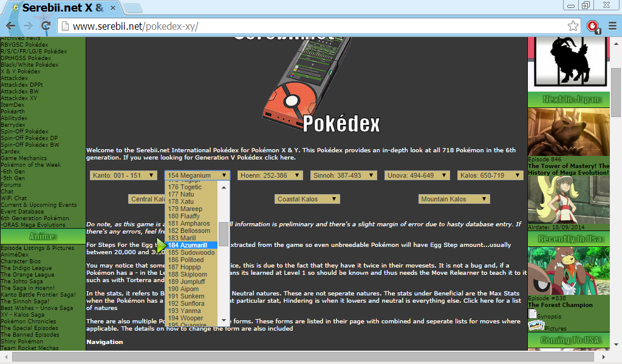Collapse the 154 Meganium dropdown

click(197, 175)
